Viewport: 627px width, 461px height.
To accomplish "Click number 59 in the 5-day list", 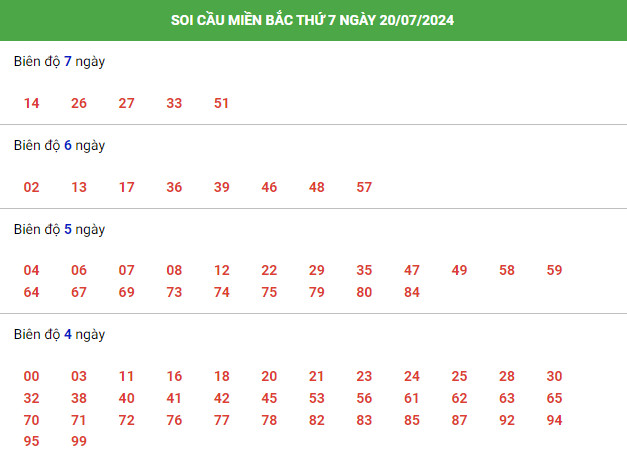I will tap(554, 270).
